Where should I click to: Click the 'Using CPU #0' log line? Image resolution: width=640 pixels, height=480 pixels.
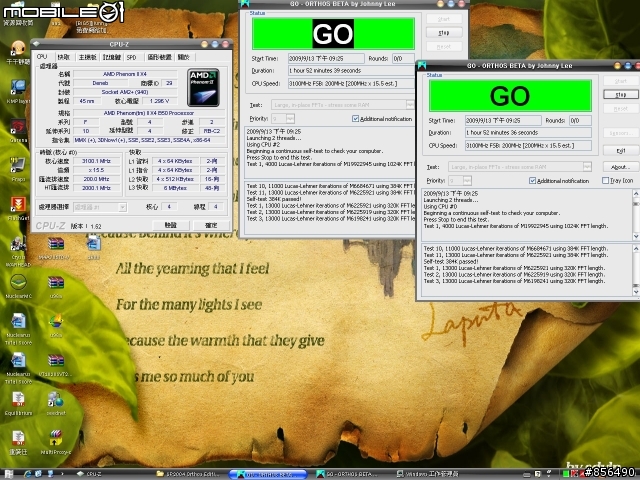pos(440,207)
